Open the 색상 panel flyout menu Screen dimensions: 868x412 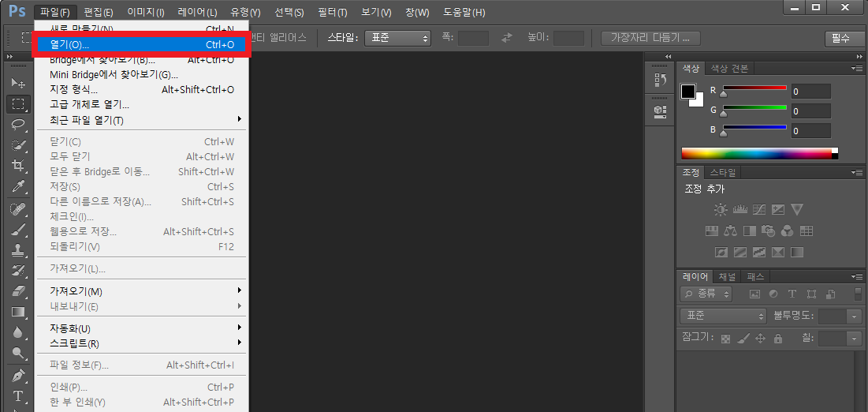pos(858,68)
